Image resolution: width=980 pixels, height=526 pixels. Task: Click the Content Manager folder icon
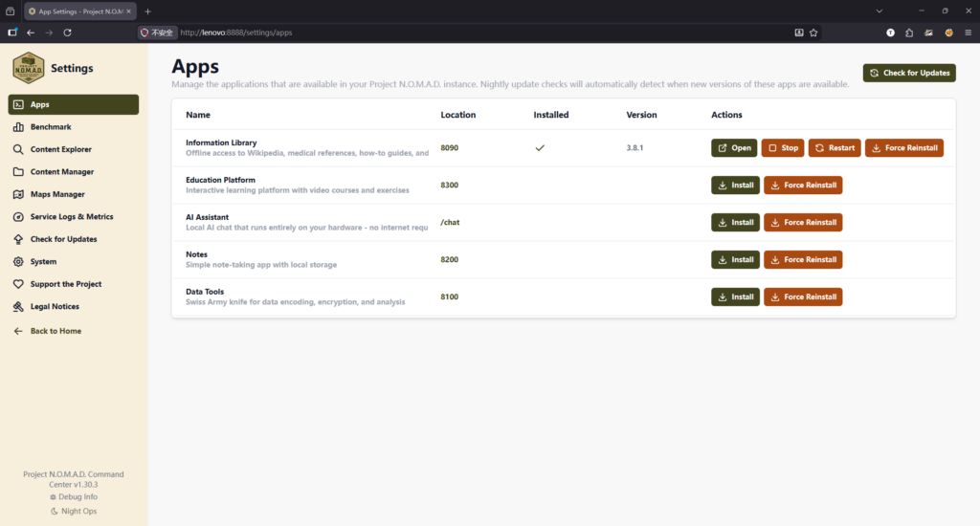[x=19, y=172]
